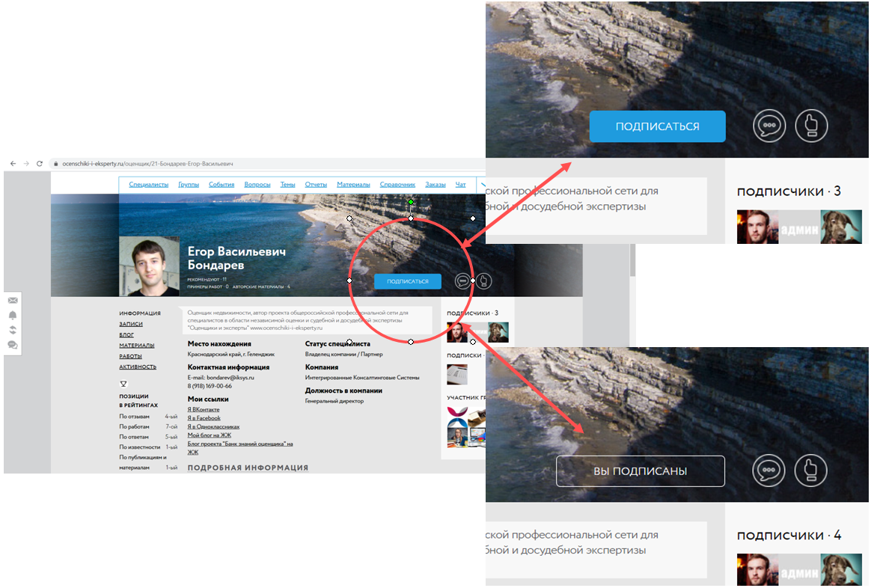Image resolution: width=871 pixels, height=588 pixels.
Task: Open the Вопросы menu item
Action: [x=257, y=184]
